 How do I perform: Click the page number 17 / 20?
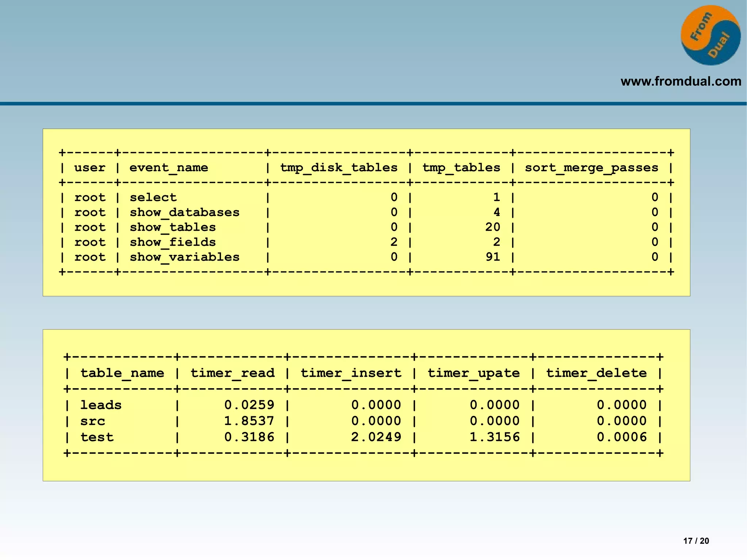point(696,541)
